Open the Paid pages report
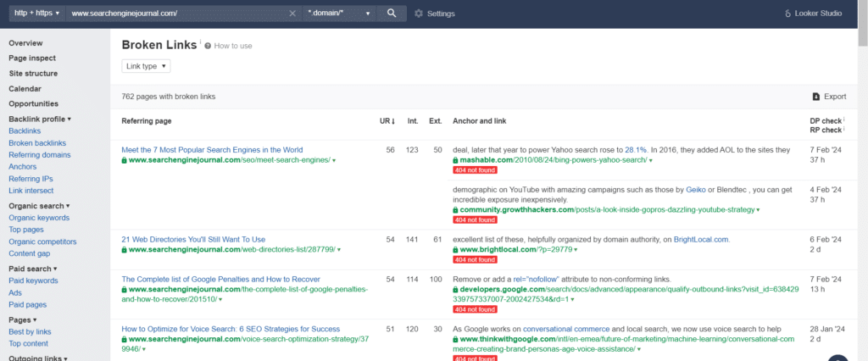This screenshot has width=868, height=361. pyautogui.click(x=28, y=304)
